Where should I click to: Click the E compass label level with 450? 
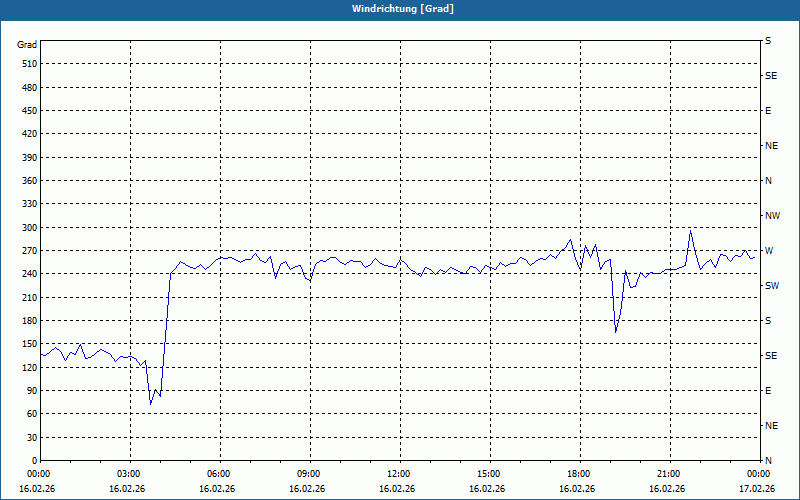[768, 111]
